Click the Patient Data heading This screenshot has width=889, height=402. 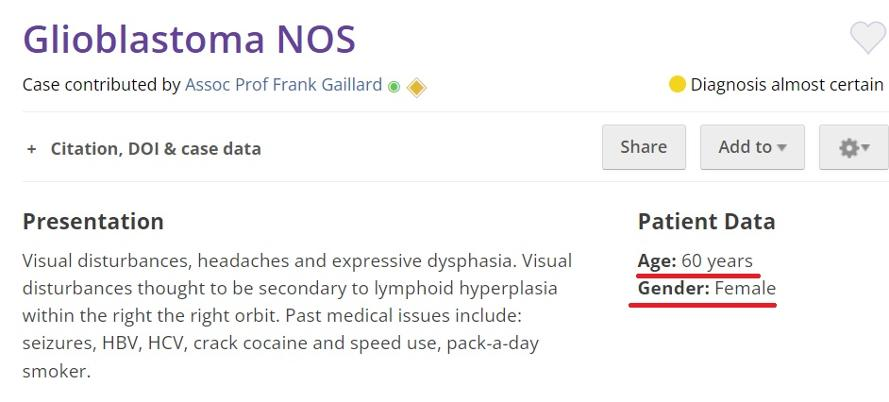point(706,221)
